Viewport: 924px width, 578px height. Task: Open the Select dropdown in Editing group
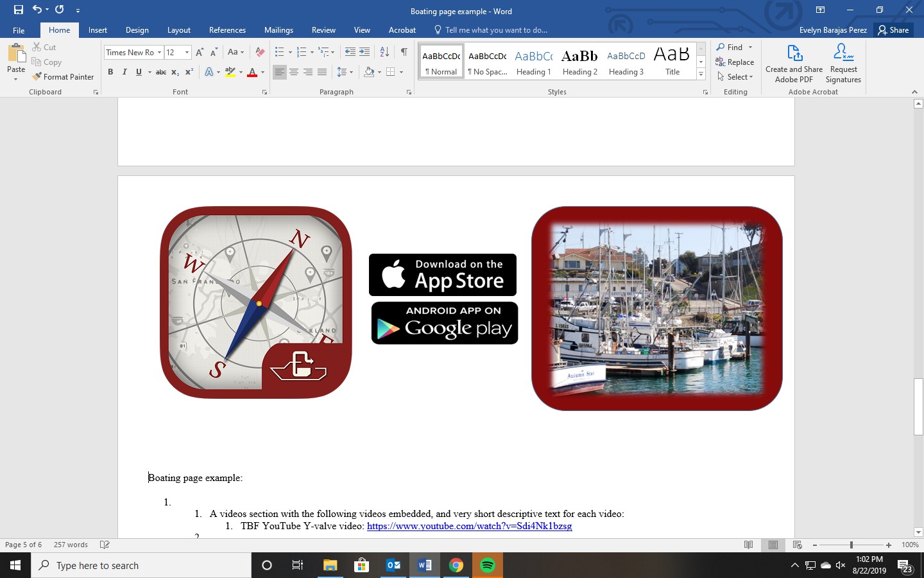point(735,77)
